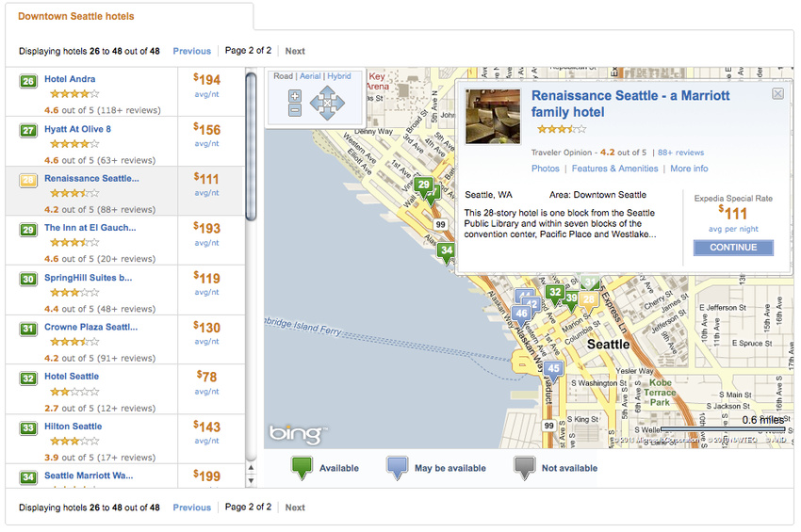This screenshot has height=532, width=801.
Task: Open Photos link in hotel popup
Action: pyautogui.click(x=545, y=169)
